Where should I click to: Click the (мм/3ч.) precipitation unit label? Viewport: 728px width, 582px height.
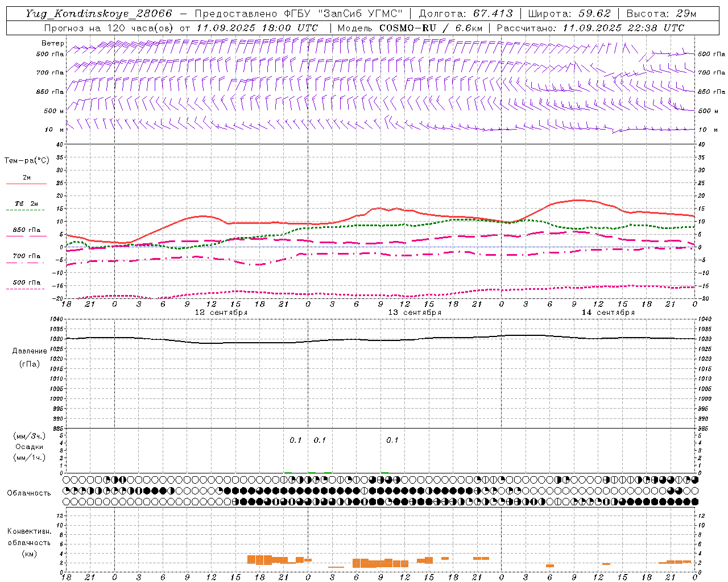pos(30,436)
